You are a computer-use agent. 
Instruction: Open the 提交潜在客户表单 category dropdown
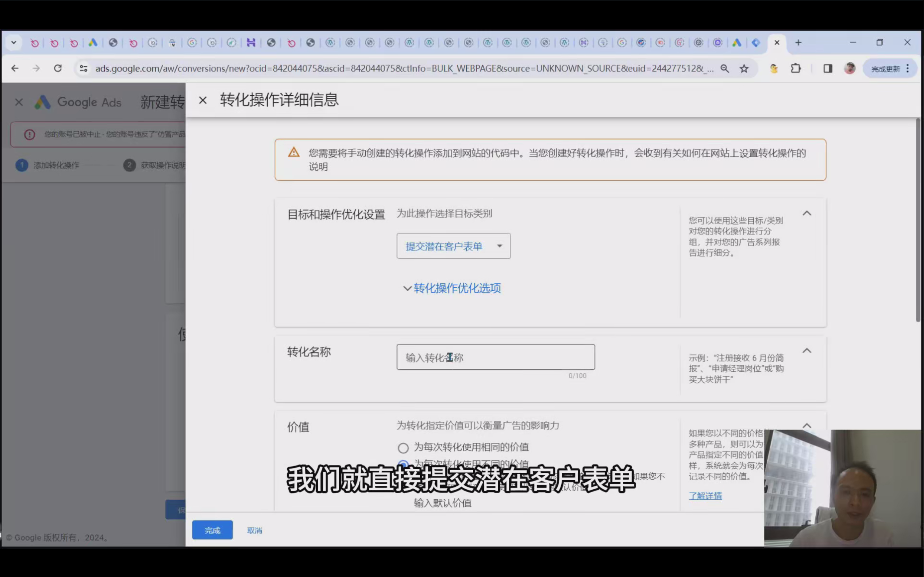pyautogui.click(x=453, y=246)
